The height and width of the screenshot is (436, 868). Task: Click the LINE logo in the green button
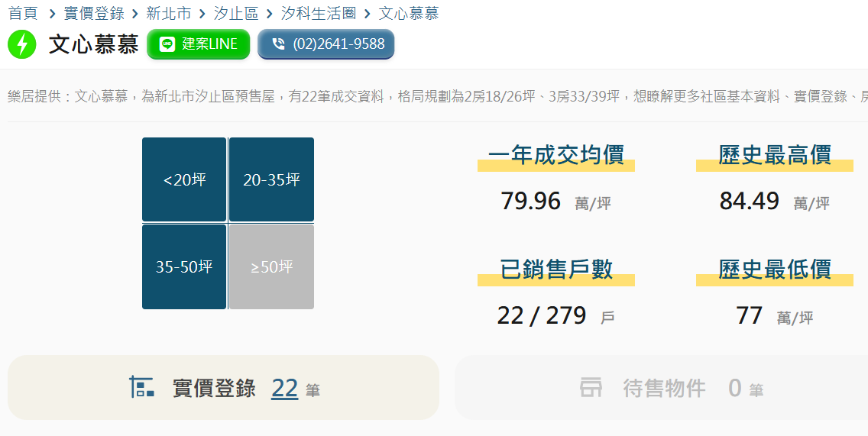pyautogui.click(x=167, y=44)
